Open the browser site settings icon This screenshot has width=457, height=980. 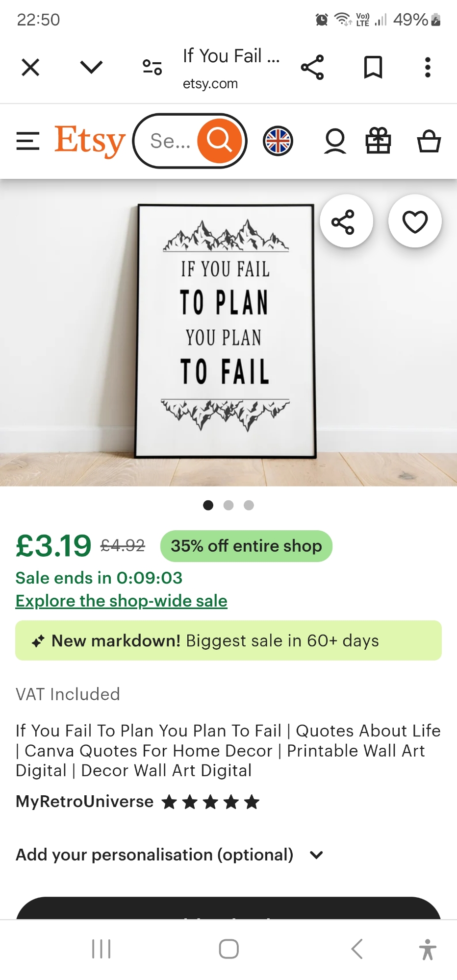(x=152, y=67)
